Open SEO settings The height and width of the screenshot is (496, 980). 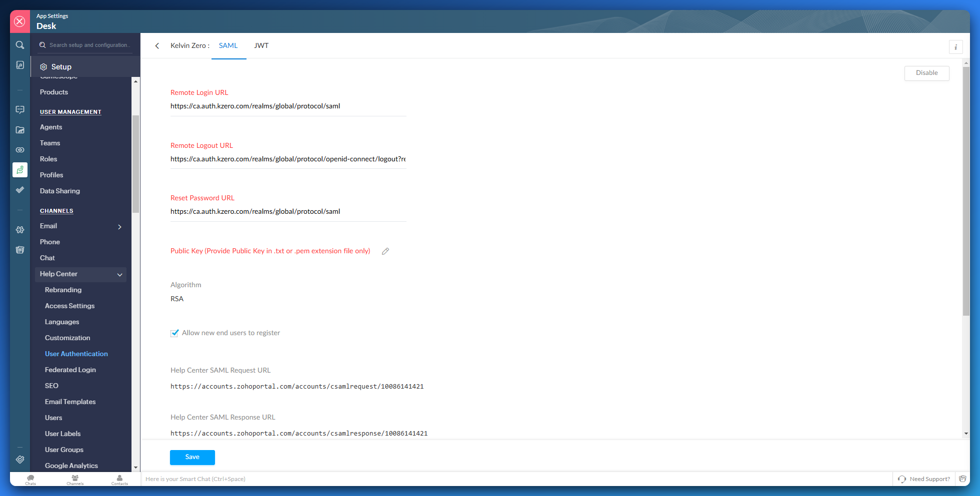[51, 386]
